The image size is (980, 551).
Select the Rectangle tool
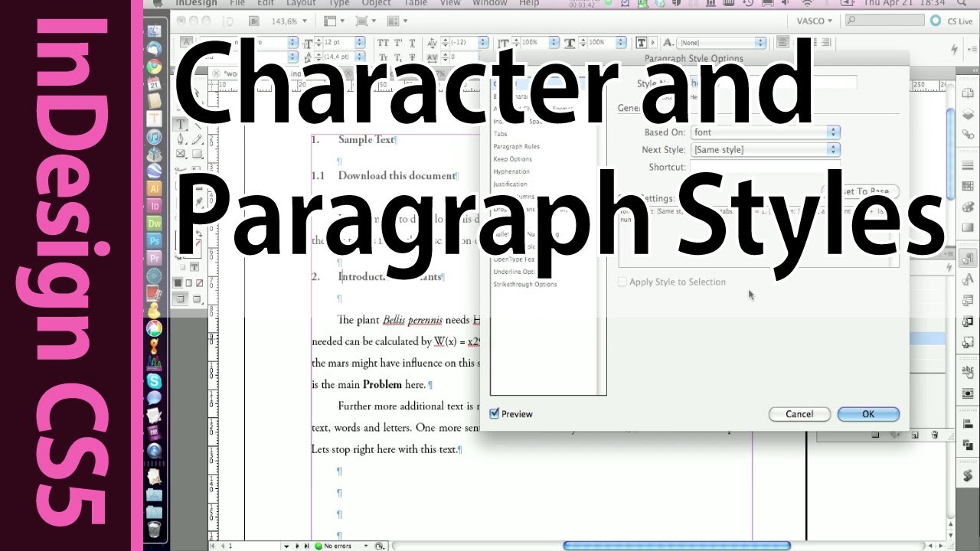[196, 154]
